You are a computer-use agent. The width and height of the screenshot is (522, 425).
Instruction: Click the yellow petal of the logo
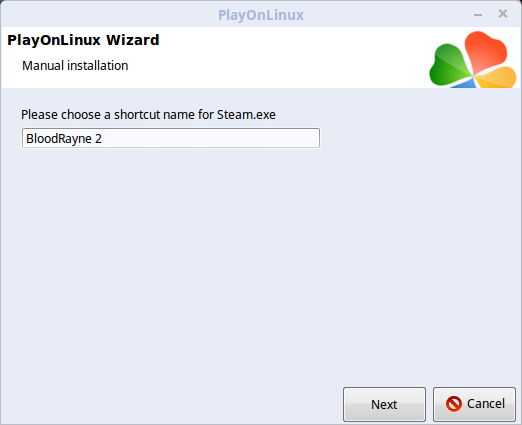[x=497, y=77]
